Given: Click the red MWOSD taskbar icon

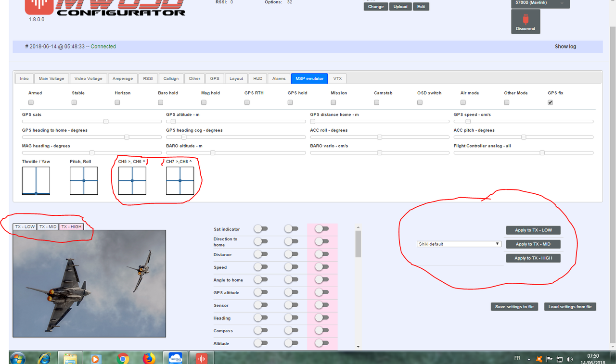Looking at the screenshot, I should (x=201, y=358).
